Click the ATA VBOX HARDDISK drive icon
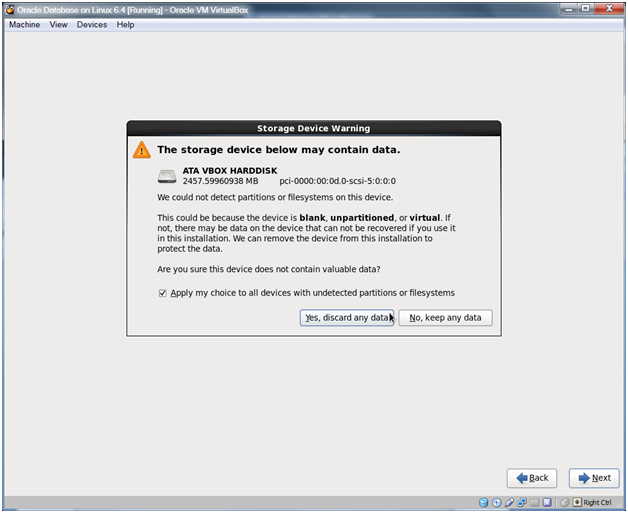Image resolution: width=628 pixels, height=513 pixels. tap(167, 176)
